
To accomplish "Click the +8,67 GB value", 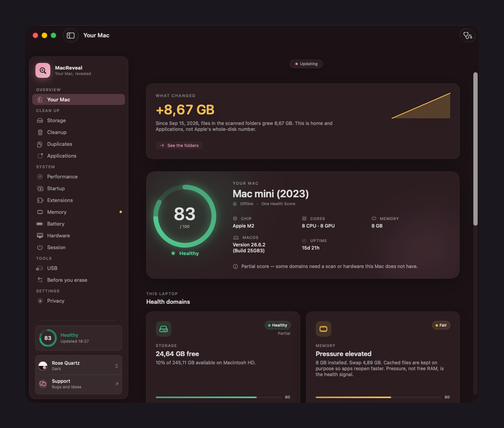I will (x=185, y=110).
